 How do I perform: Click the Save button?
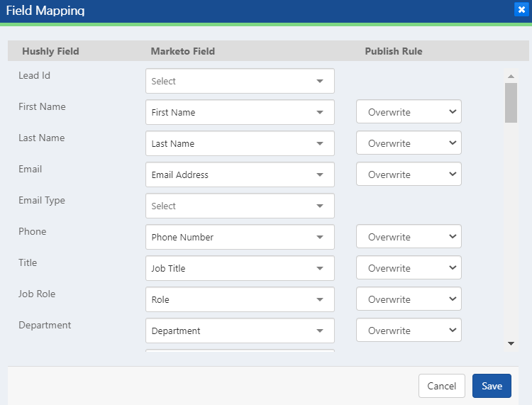point(492,386)
